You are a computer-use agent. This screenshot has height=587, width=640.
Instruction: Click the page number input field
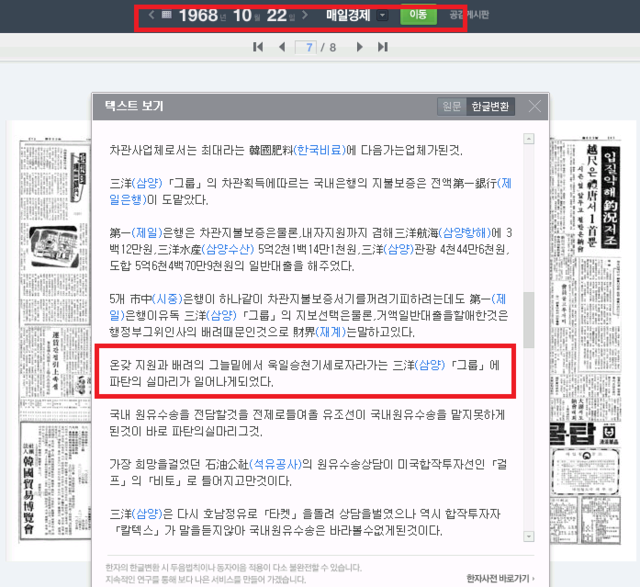pyautogui.click(x=306, y=47)
